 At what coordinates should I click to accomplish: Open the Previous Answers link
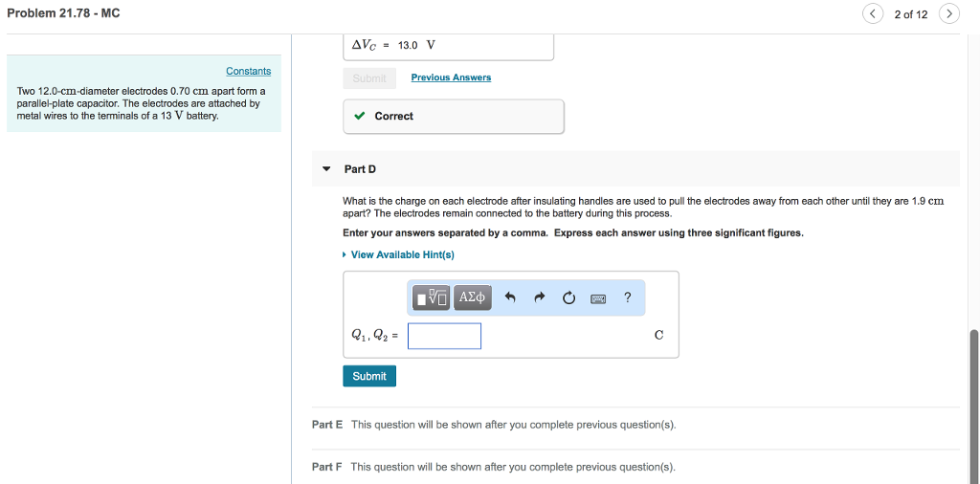(x=452, y=77)
